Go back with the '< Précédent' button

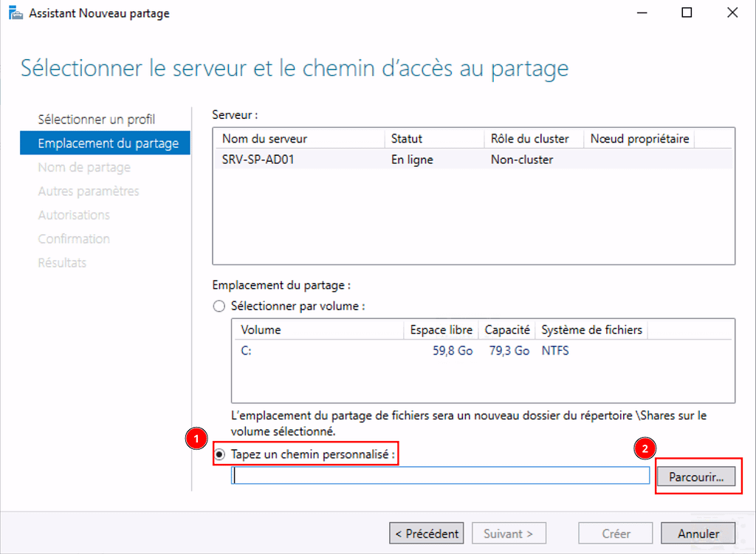click(426, 533)
